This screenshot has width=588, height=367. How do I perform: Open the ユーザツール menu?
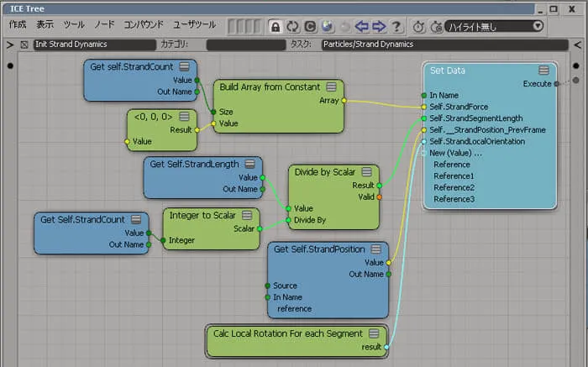click(194, 24)
